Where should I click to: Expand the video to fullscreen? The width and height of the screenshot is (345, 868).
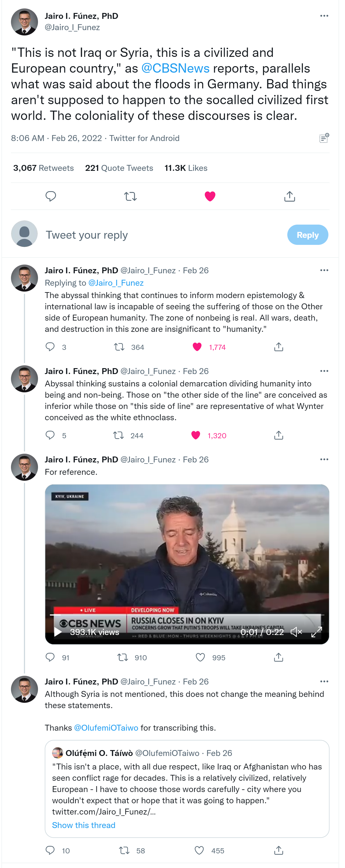click(x=316, y=632)
